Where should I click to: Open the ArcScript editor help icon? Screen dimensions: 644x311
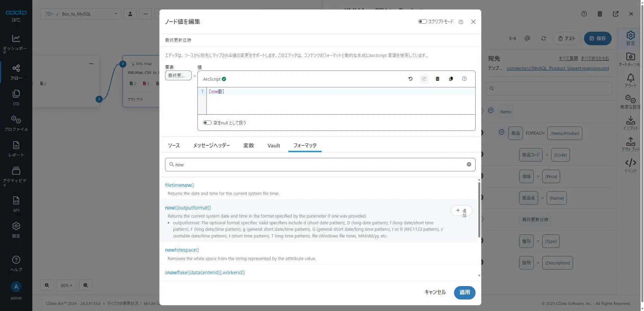[x=464, y=79]
